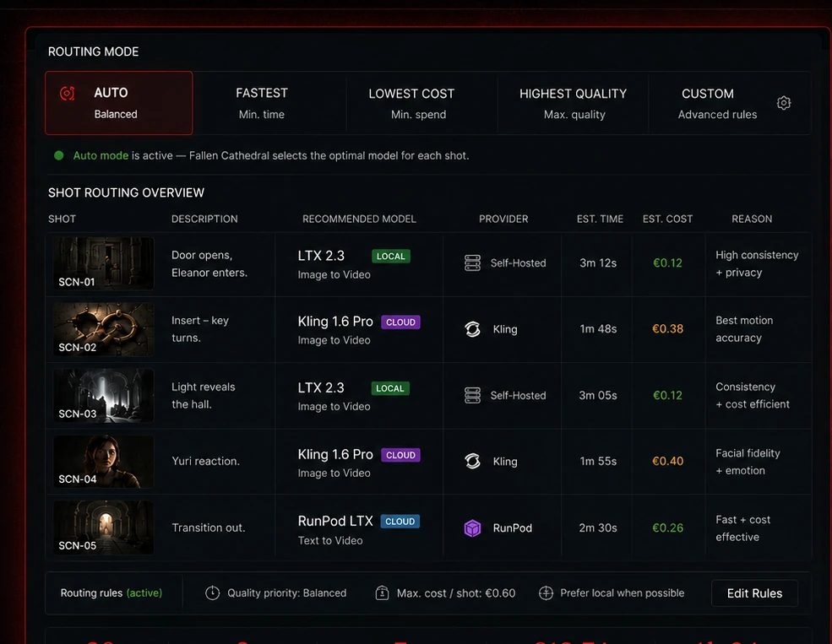Click purple CLOUD badge on SCN-04 row
The width and height of the screenshot is (832, 644).
[x=400, y=455]
